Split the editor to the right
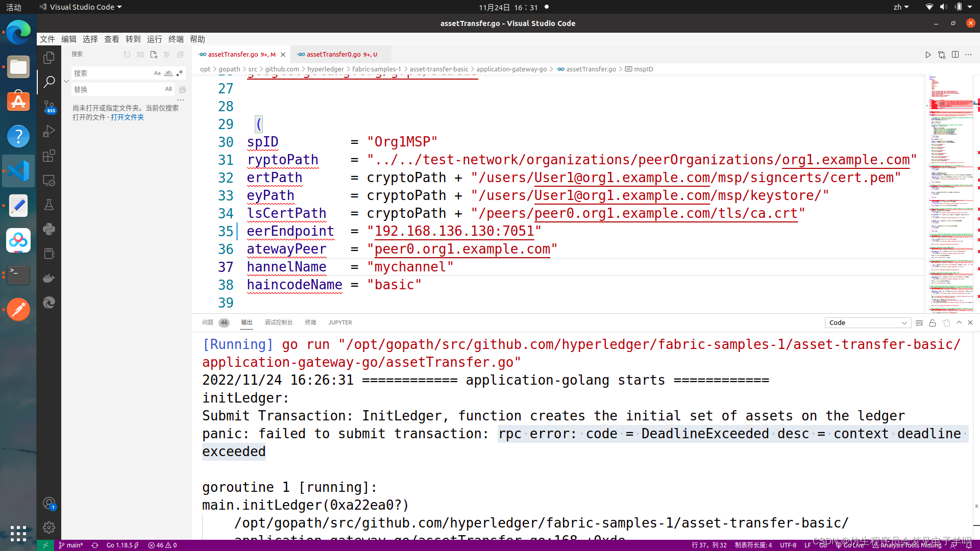 (955, 55)
